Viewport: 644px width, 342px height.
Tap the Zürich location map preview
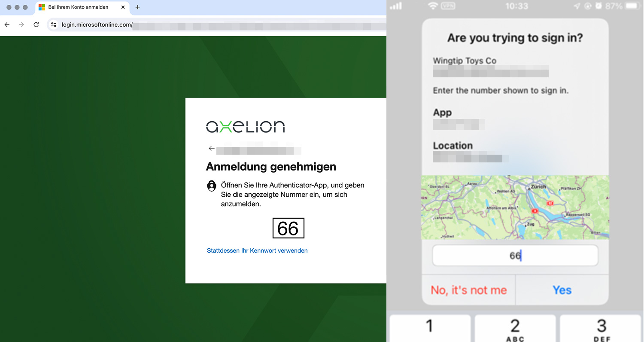(515, 207)
